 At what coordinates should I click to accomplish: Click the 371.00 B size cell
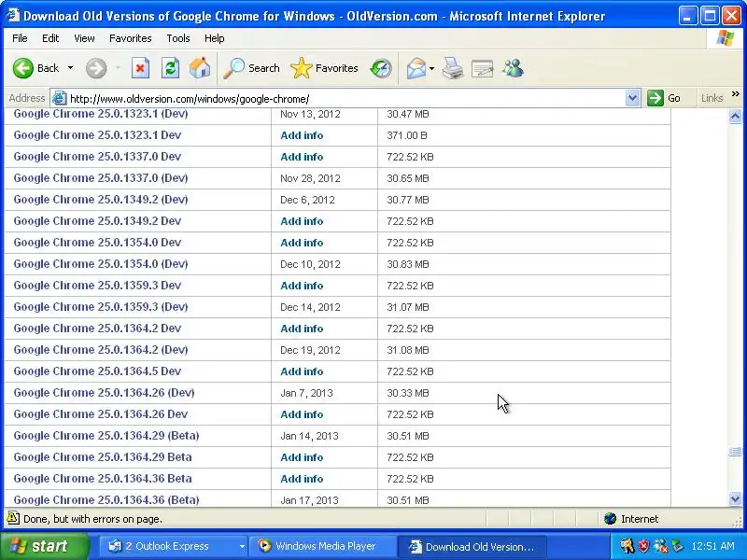click(407, 135)
